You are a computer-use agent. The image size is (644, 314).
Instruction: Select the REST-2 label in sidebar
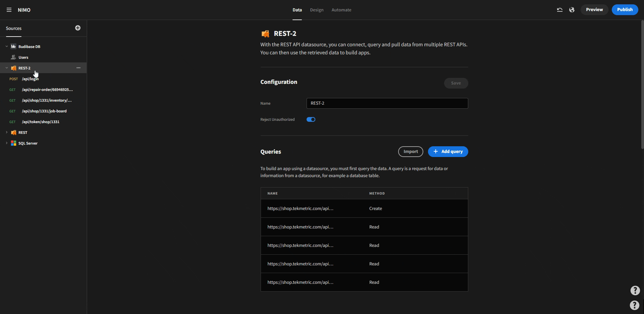24,68
